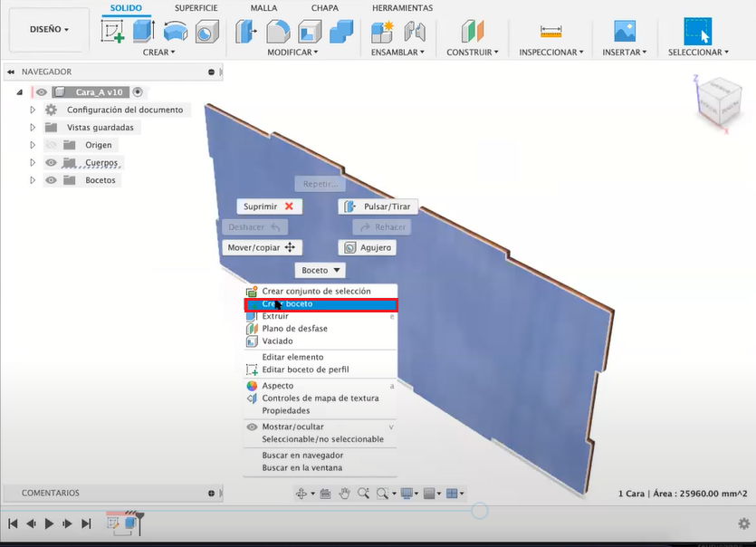Select the Offset Plane icon in CONSTRUIR
The image size is (756, 547).
pos(473,32)
